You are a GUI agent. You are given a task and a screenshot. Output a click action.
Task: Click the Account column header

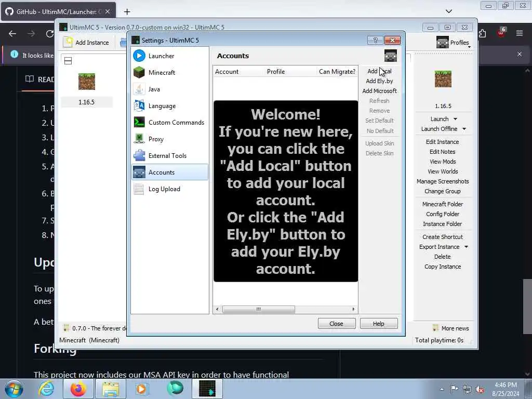tap(238, 72)
